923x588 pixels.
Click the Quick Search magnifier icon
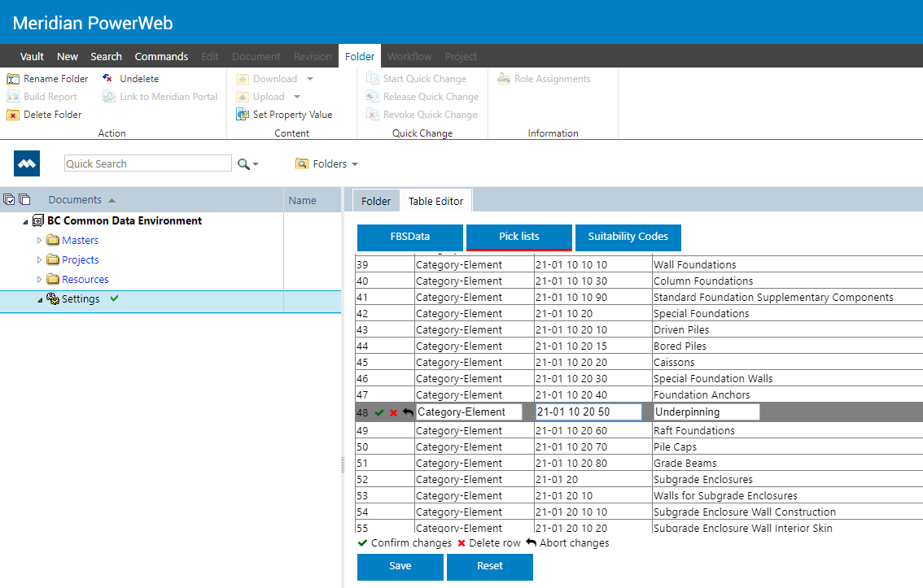tap(243, 164)
